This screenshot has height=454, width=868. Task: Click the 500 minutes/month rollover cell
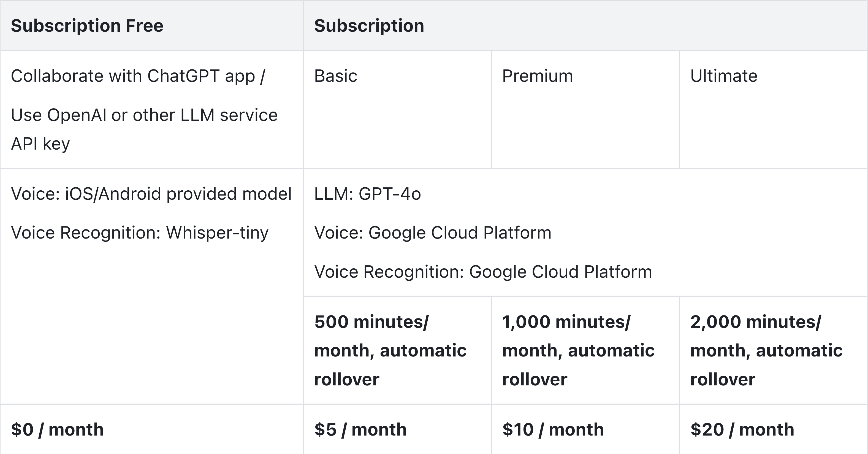pyautogui.click(x=397, y=350)
